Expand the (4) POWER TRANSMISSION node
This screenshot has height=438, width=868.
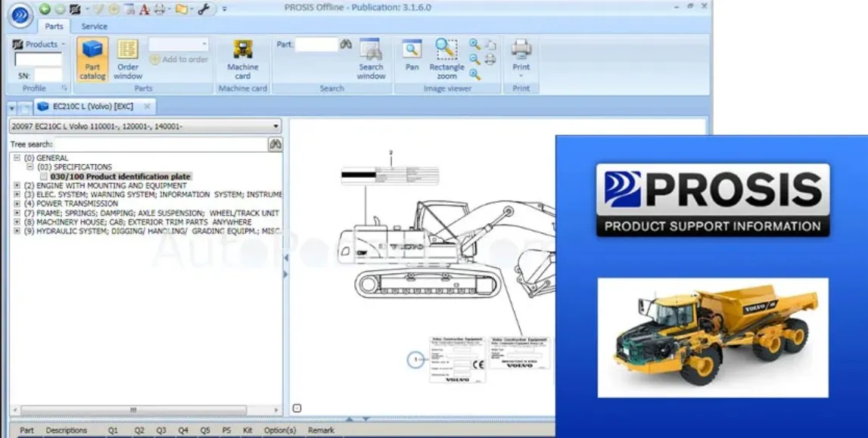17,203
